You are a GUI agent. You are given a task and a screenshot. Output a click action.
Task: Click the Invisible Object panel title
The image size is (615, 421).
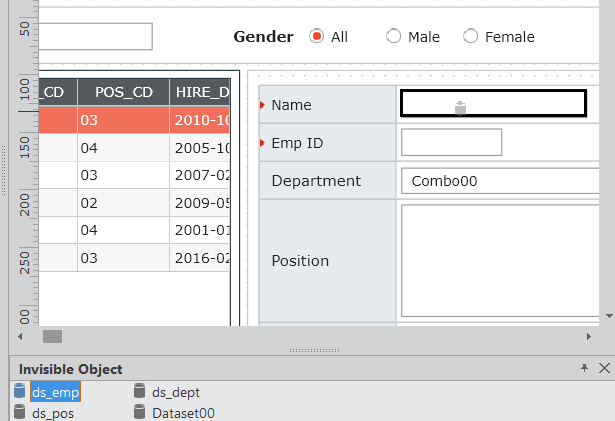click(71, 369)
